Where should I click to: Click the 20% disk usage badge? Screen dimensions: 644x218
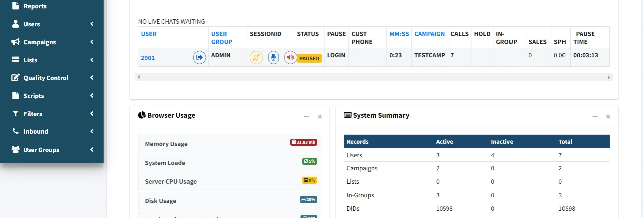[x=309, y=200]
